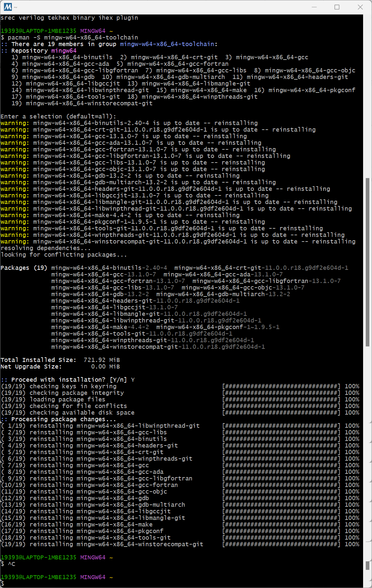The width and height of the screenshot is (372, 588).
Task: Click the terminal vertical scrollbar thumb
Action: pyautogui.click(x=367, y=262)
